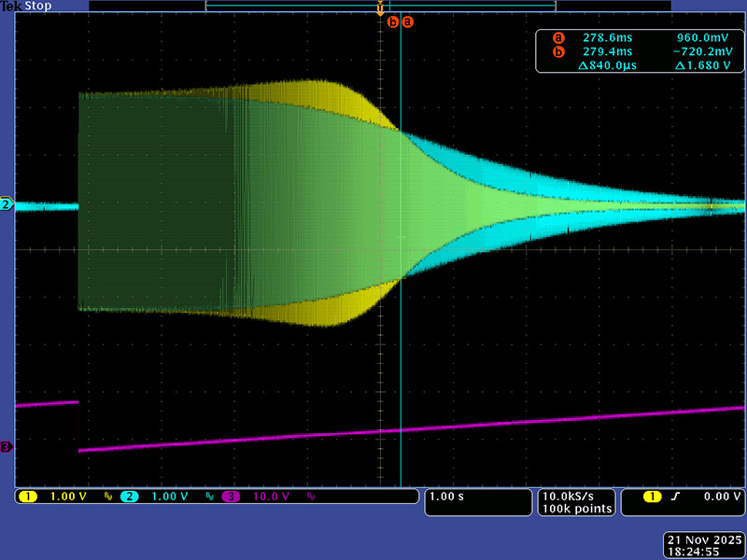Click channel 2 bandwidth limit indicator

209,497
